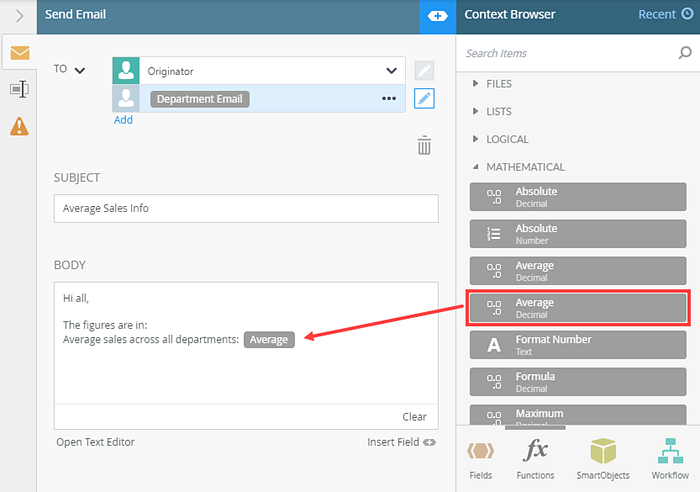This screenshot has width=700, height=492.
Task: Click in the Subject field
Action: [x=246, y=208]
